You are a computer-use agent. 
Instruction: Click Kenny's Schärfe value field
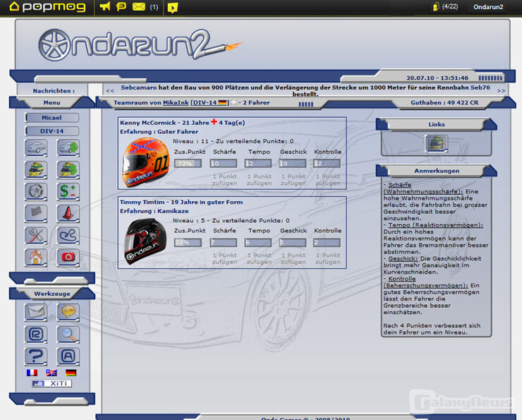[x=224, y=163]
